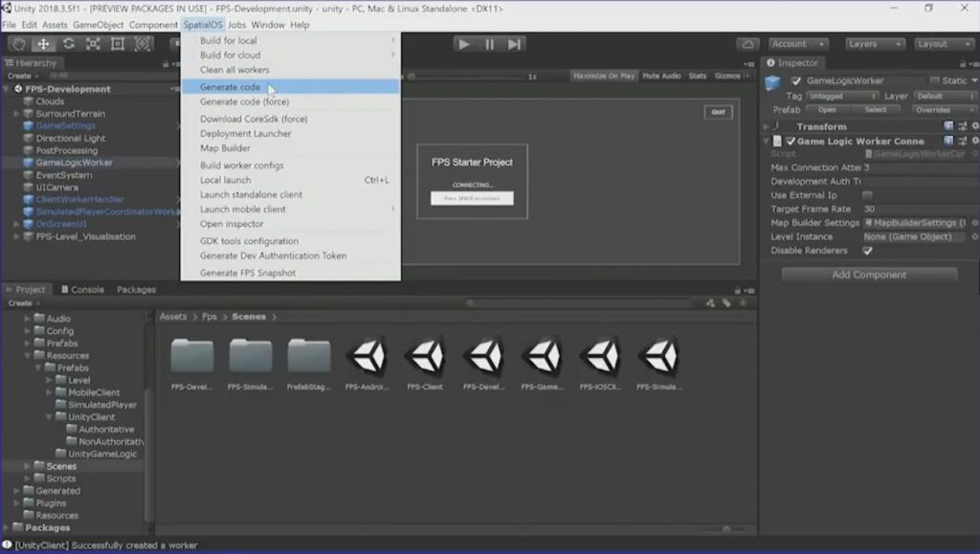Select the Scale tool
The height and width of the screenshot is (554, 980).
click(x=93, y=44)
